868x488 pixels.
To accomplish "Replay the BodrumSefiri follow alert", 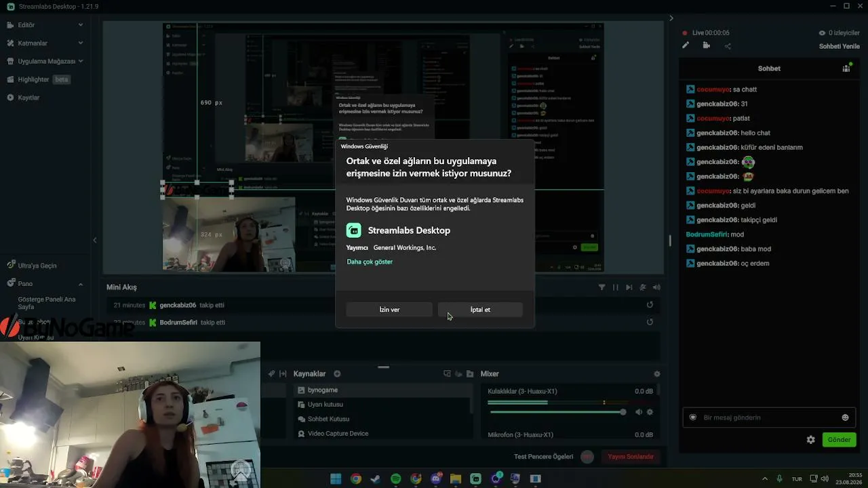I will (650, 322).
